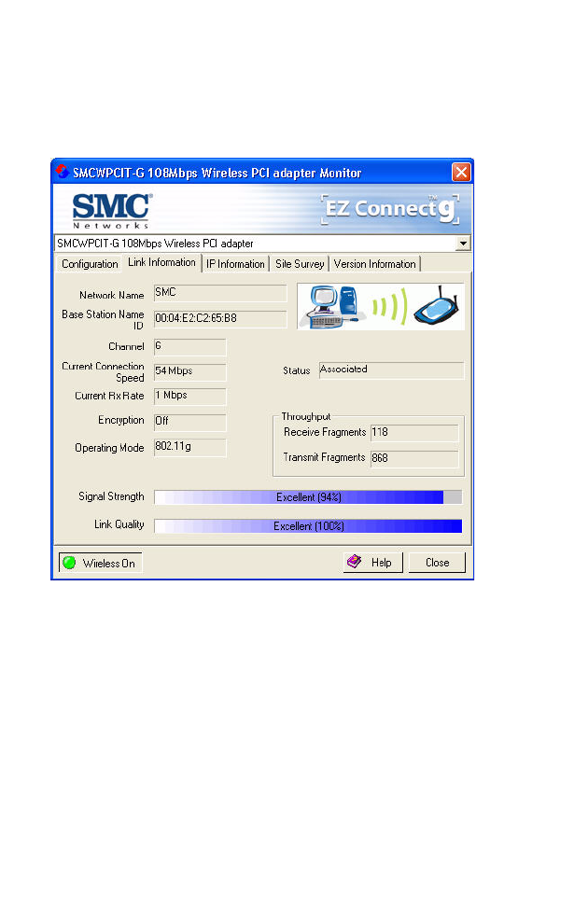Click the Operating Mode field 802.11g
This screenshot has height=907, width=588.
pos(189,447)
